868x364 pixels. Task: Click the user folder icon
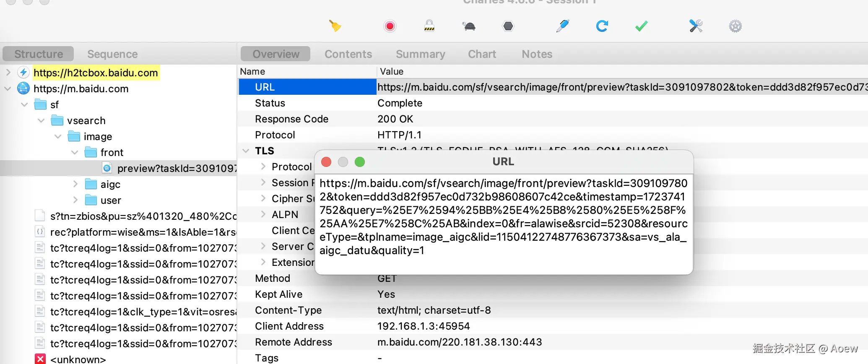coord(91,200)
